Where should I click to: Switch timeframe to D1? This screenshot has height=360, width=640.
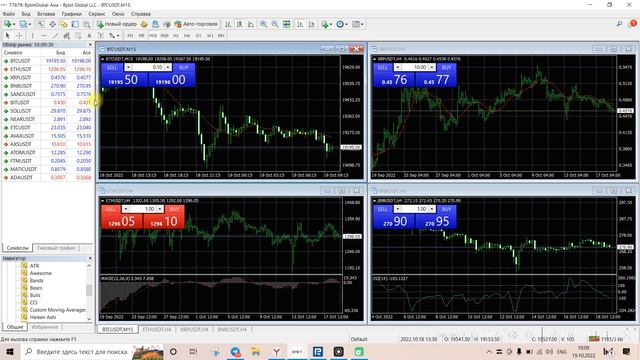tap(198, 36)
